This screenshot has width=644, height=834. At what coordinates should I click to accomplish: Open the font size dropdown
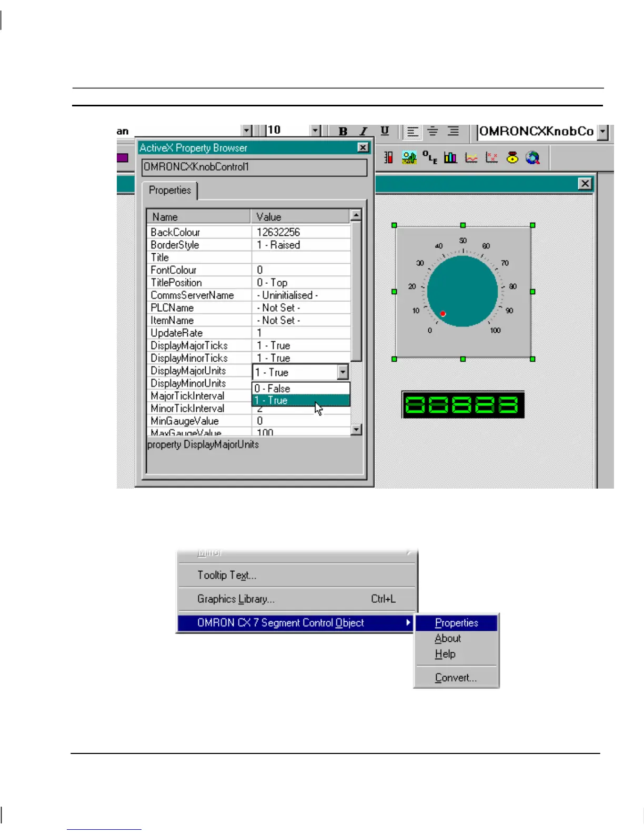[315, 131]
